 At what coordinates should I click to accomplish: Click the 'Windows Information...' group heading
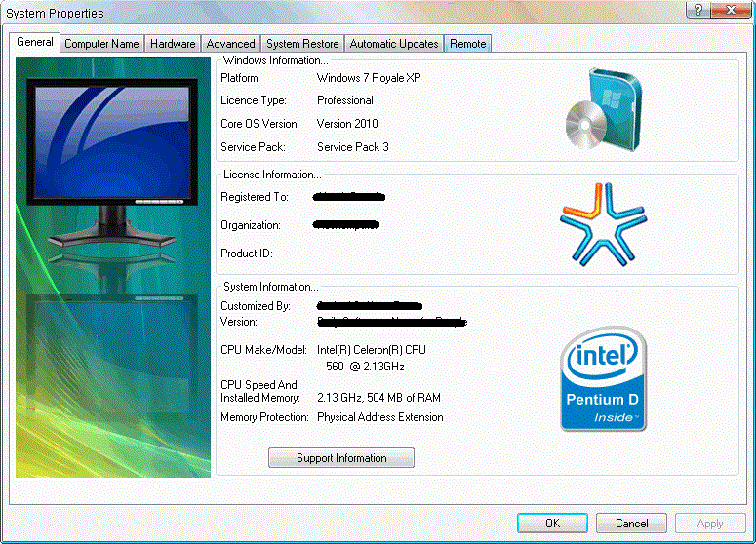275,60
